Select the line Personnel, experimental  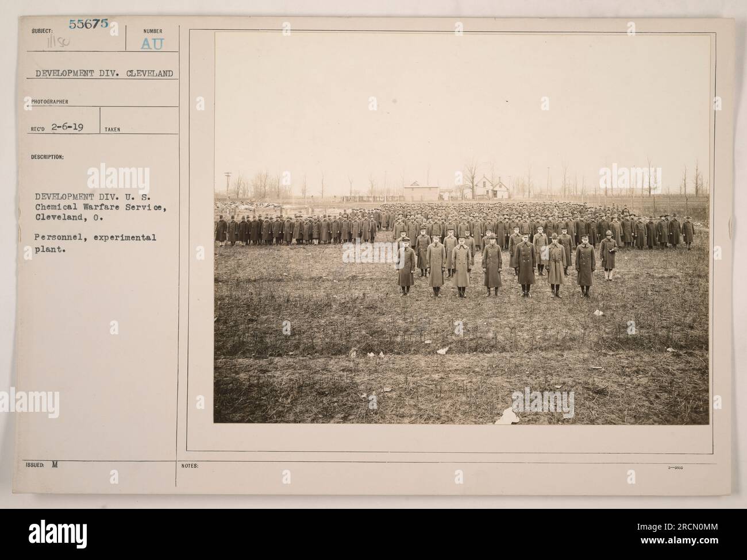pos(96,237)
